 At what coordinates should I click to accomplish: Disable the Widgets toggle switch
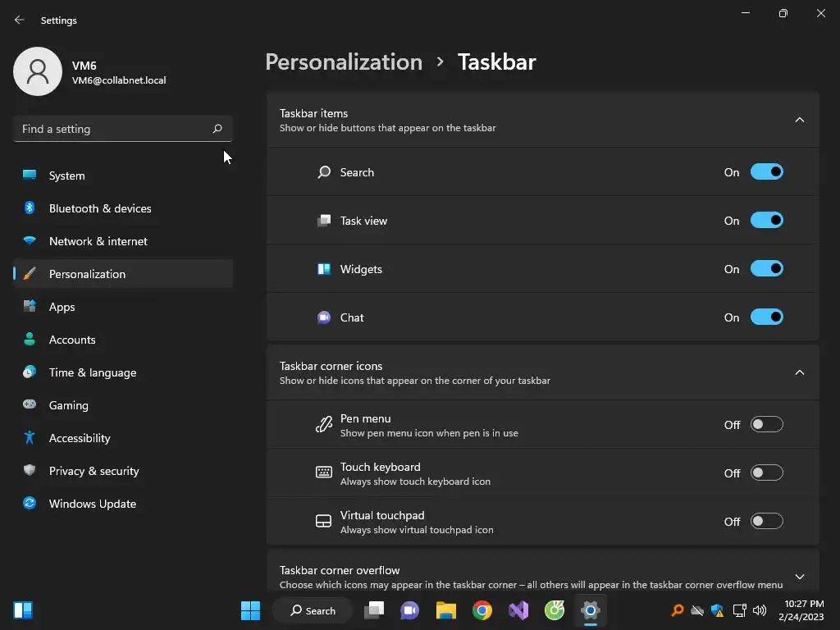click(767, 268)
